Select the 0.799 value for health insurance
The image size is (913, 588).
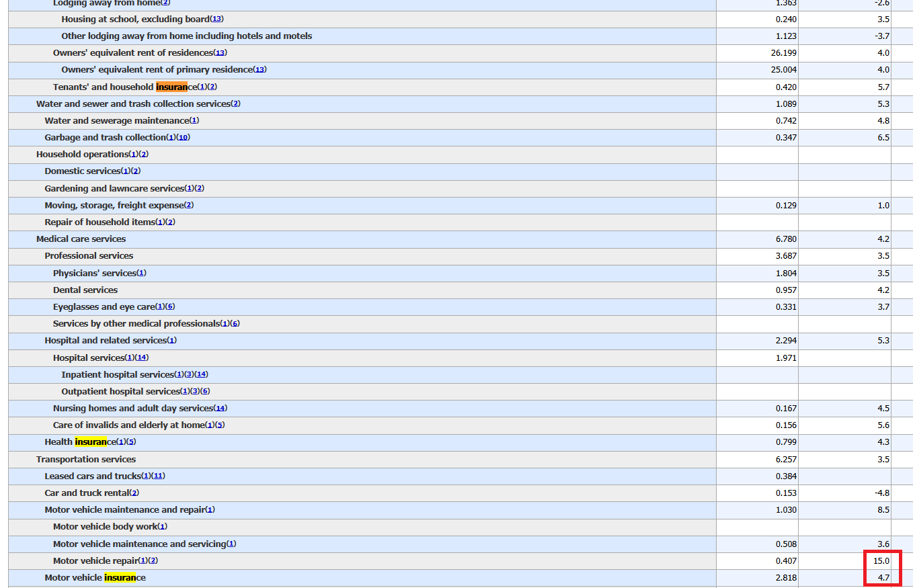click(757, 442)
